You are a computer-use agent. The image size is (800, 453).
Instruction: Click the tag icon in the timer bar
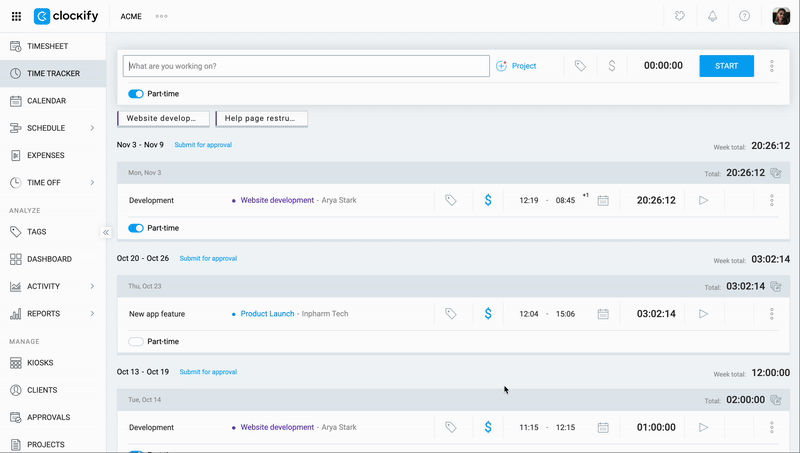click(580, 66)
